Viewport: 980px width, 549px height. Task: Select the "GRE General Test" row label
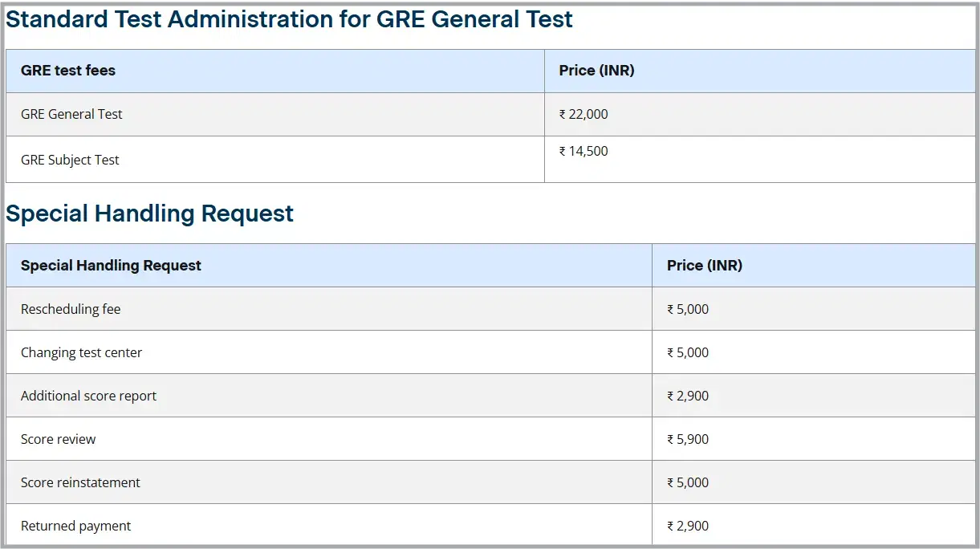tap(71, 114)
